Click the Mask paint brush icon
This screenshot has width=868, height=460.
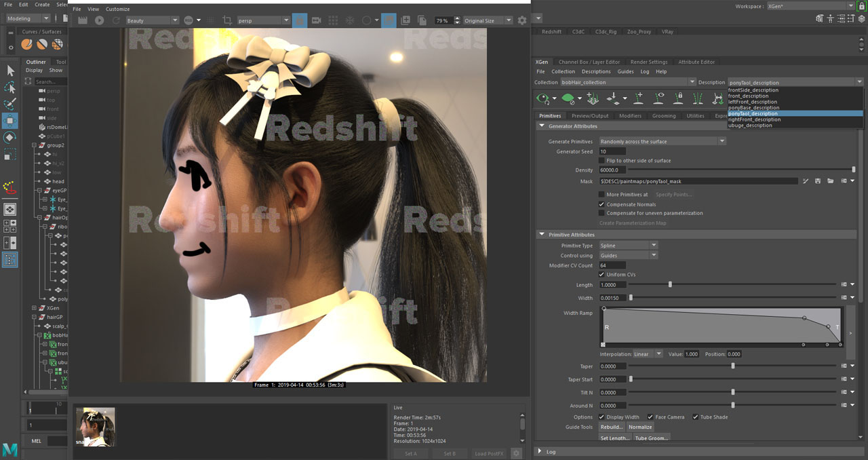tap(806, 181)
